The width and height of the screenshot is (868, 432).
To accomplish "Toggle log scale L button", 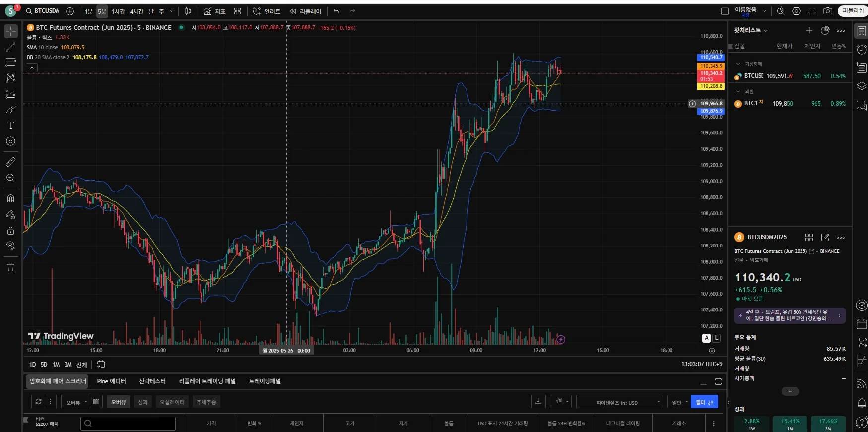I will (x=716, y=338).
